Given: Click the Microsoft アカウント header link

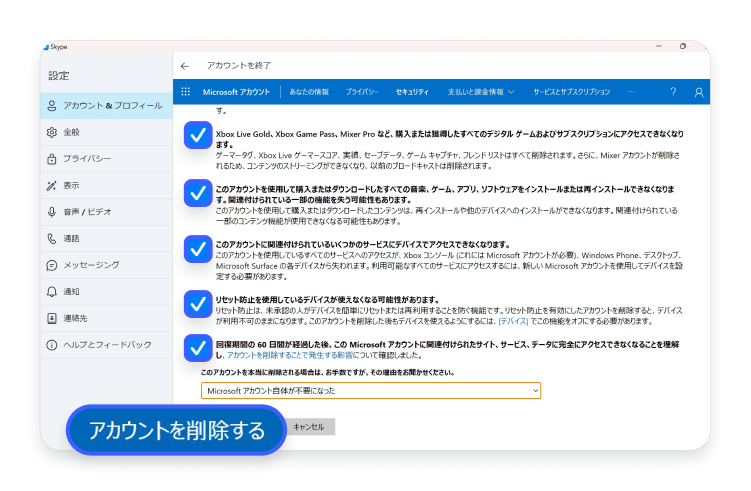Looking at the screenshot, I should (x=236, y=91).
